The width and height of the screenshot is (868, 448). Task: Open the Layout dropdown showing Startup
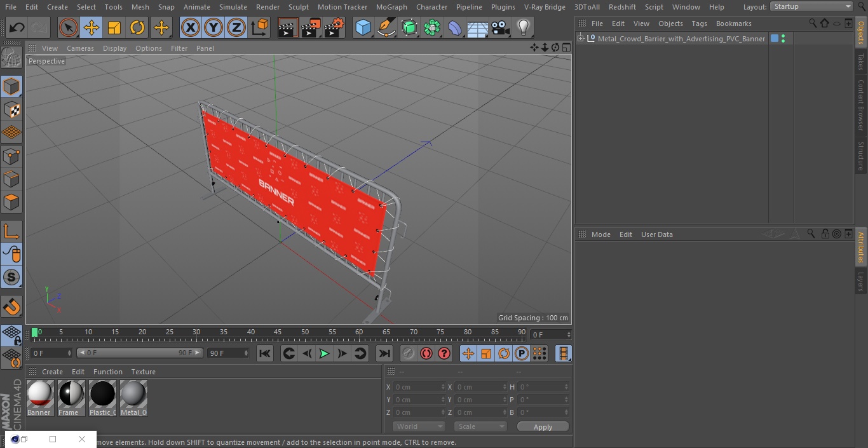811,6
